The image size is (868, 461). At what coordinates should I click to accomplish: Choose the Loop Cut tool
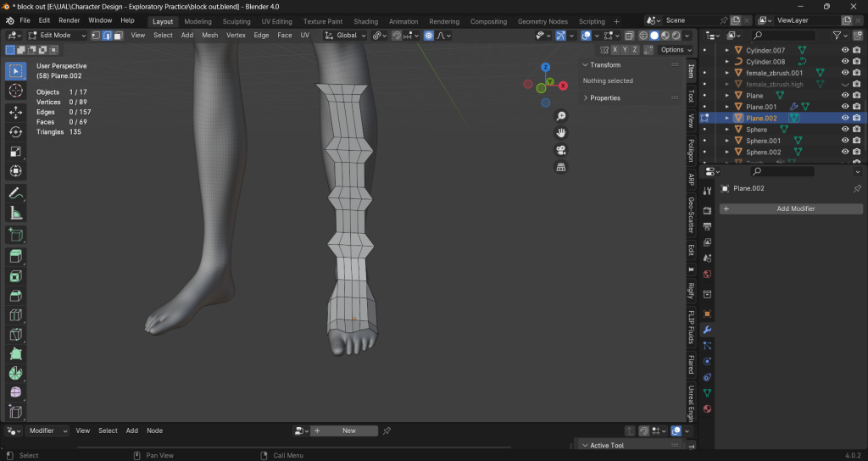[15, 315]
